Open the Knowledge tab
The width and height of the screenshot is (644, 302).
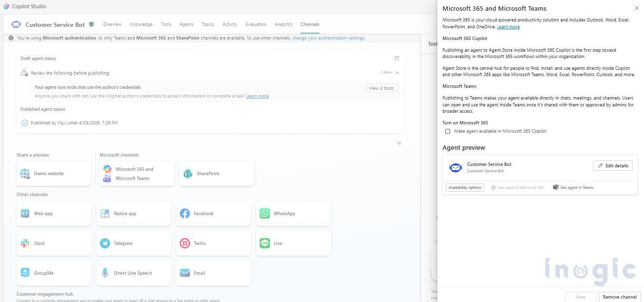(x=141, y=24)
